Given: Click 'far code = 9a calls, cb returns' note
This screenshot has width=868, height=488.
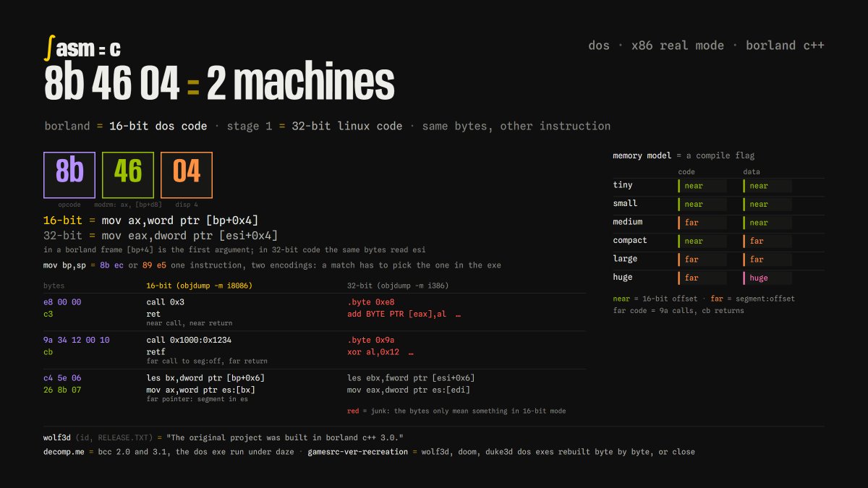Looking at the screenshot, I should pos(678,310).
